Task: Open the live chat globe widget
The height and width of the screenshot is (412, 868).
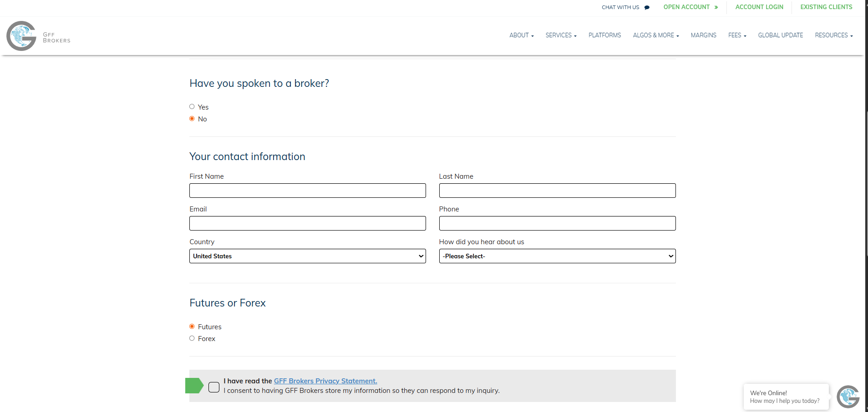Action: (x=848, y=397)
